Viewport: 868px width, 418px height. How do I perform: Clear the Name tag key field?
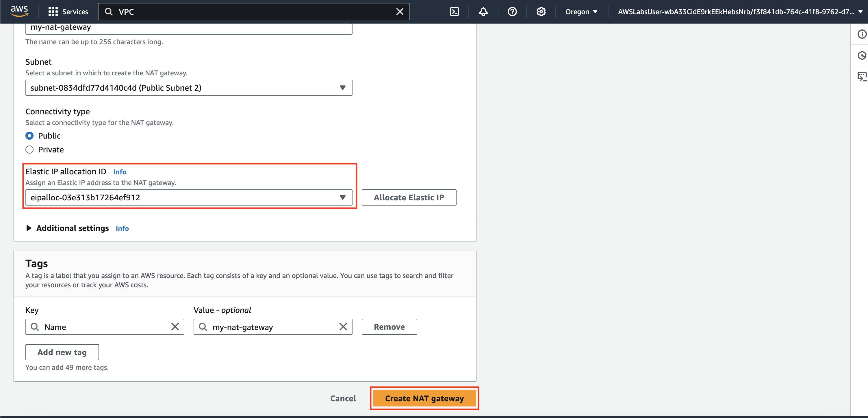175,326
